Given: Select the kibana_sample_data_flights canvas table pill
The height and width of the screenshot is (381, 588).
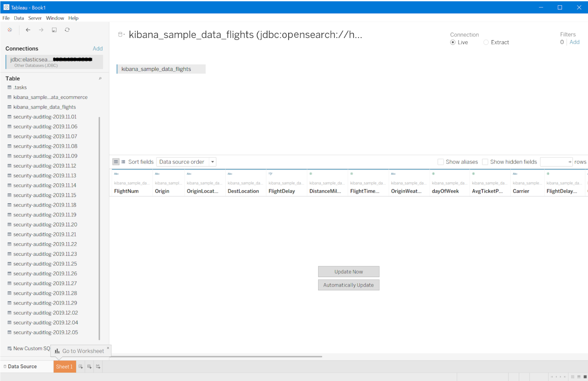Looking at the screenshot, I should (x=161, y=69).
